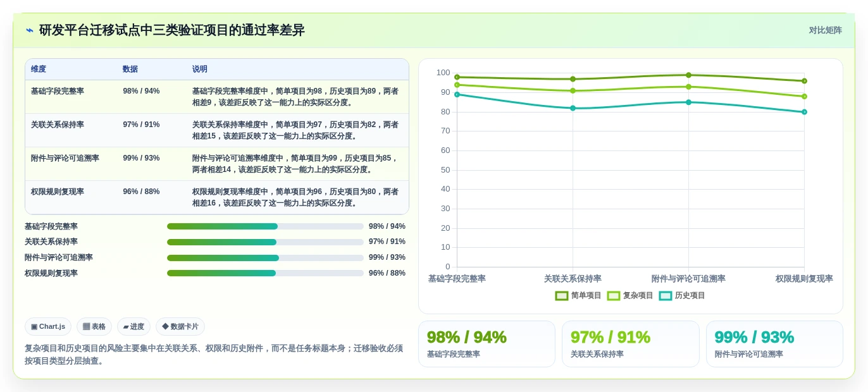Click the 历史项目 point at 关联关系保持率
868x392 pixels.
(x=573, y=108)
